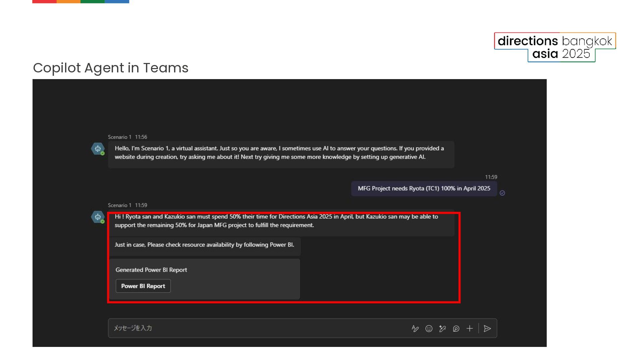Screen dimensions: 644x362
Task: Click the sent checkmark status beside the MFG message
Action: coord(502,193)
